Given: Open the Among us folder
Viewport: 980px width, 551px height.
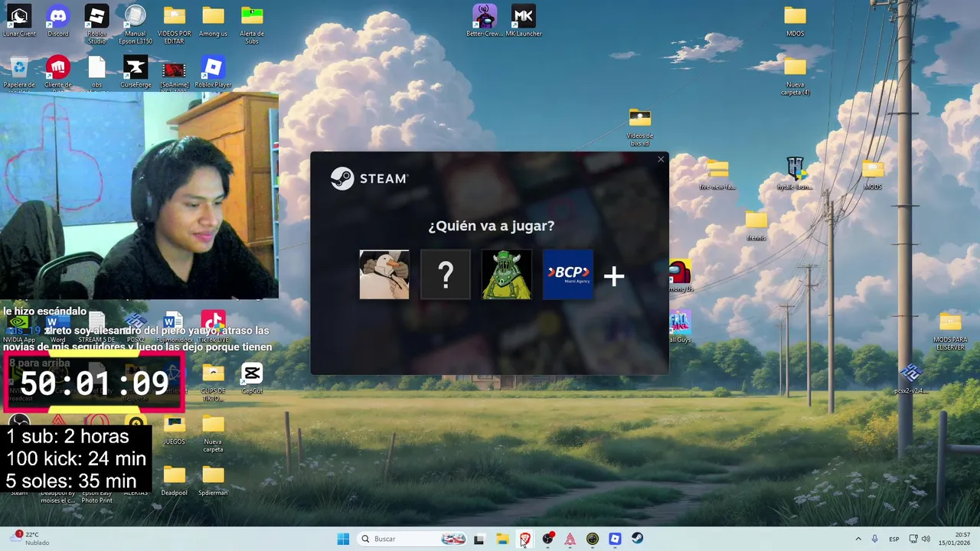Looking at the screenshot, I should 213,21.
